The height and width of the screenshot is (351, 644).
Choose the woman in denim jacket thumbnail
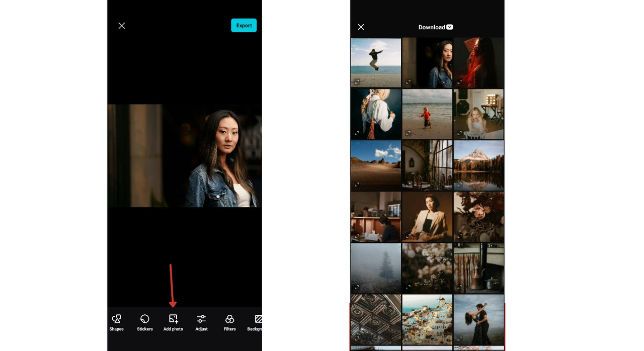[x=427, y=62]
